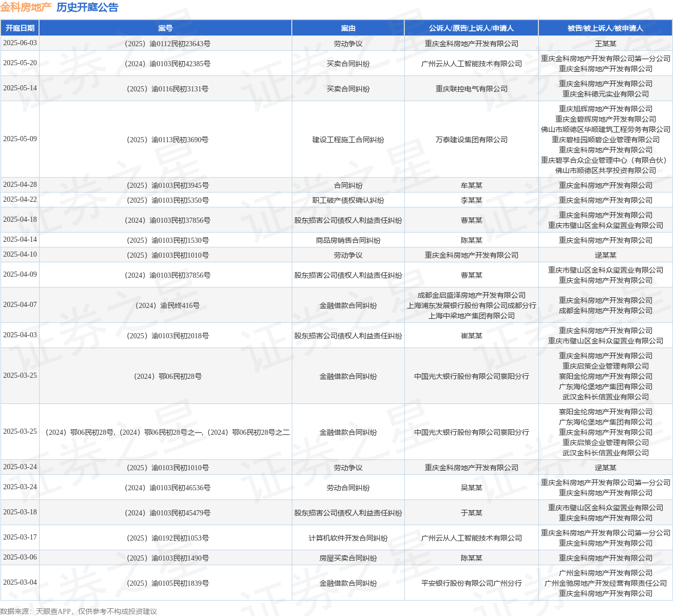Click defendant 广州金驰房地产开发经营有限责任公司
The image size is (673, 616).
point(606,583)
